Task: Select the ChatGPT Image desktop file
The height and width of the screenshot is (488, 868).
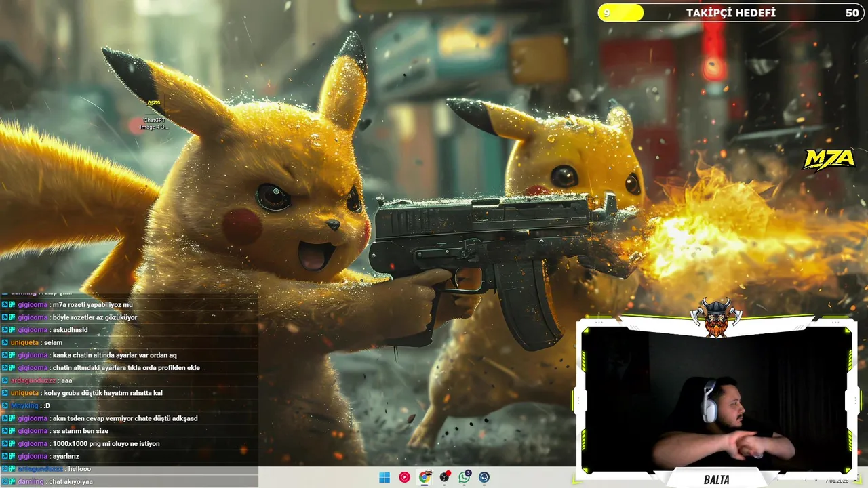Action: pos(154,114)
